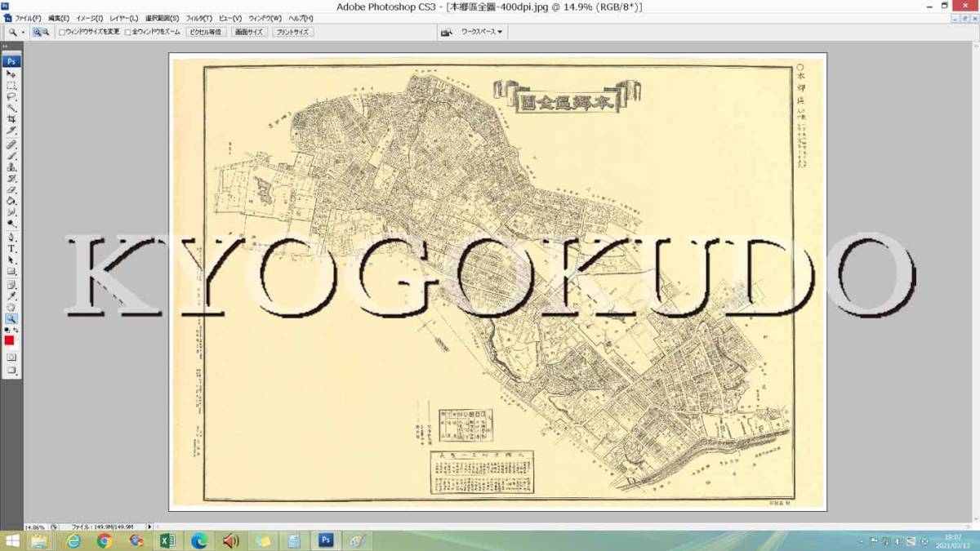Screen dimensions: 980x551
Task: Open the ヘルプ(H) menu
Action: (x=301, y=18)
